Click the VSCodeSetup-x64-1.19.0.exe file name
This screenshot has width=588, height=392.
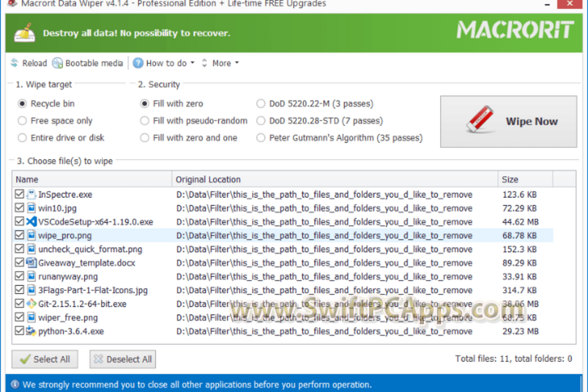pyautogui.click(x=96, y=221)
